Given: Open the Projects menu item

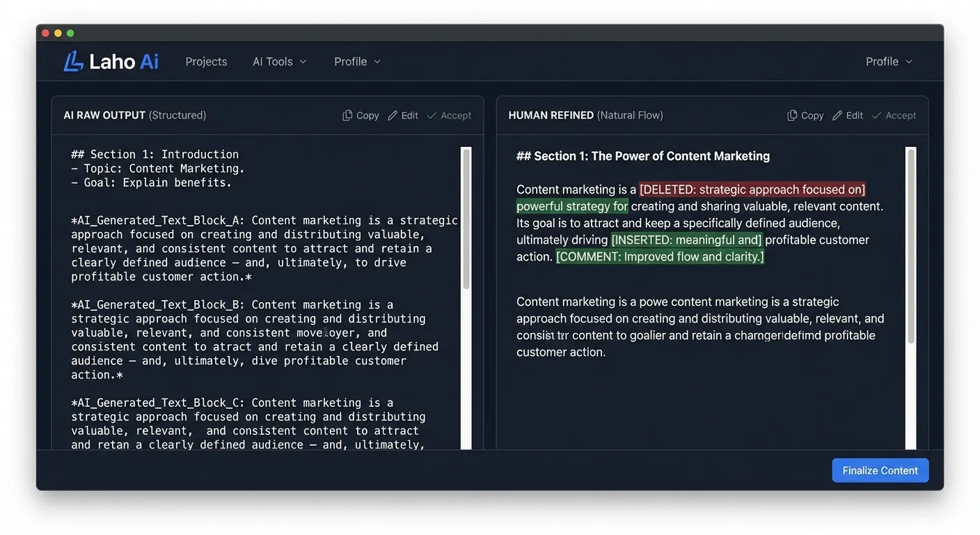Looking at the screenshot, I should click(206, 61).
